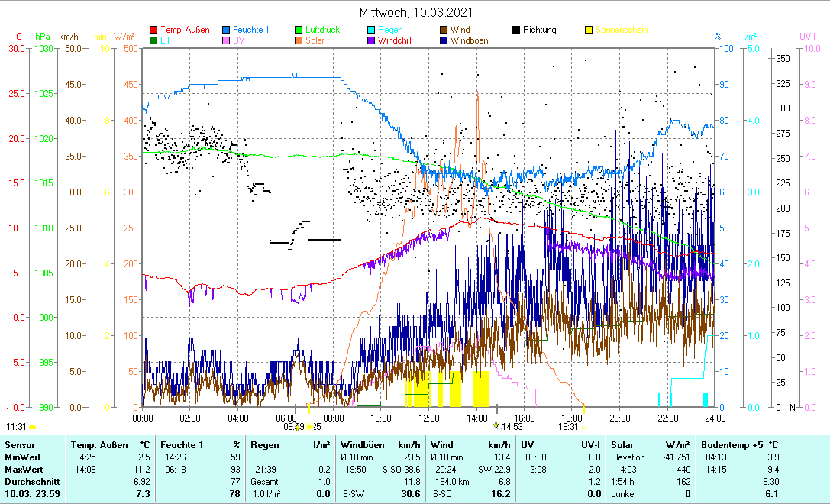Click the sun icon beside 11:31

click(32, 426)
